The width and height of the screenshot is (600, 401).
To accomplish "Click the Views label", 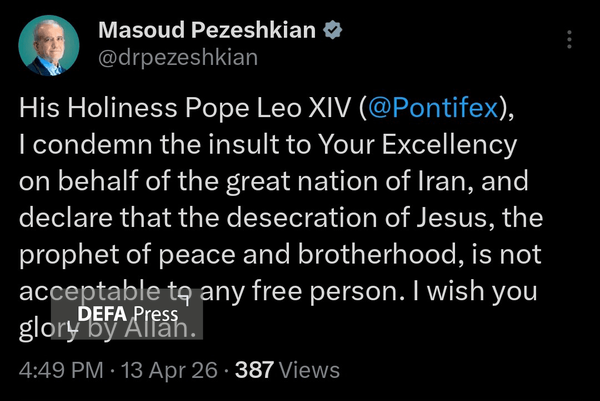I will click(310, 370).
